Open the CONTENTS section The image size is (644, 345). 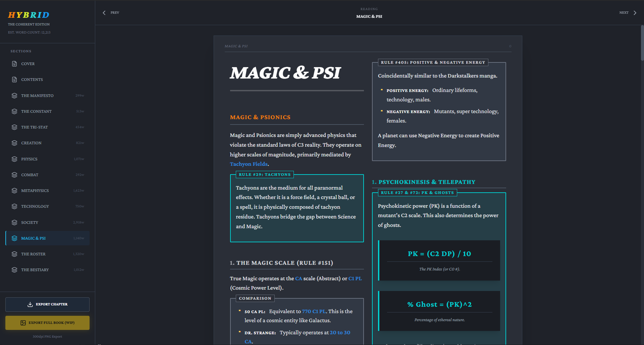[x=47, y=80]
